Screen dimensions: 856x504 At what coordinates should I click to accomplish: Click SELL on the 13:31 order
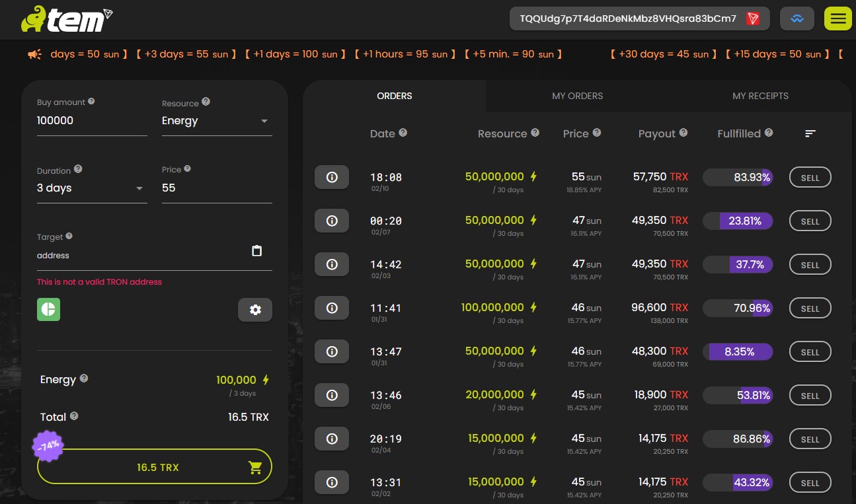coord(810,483)
